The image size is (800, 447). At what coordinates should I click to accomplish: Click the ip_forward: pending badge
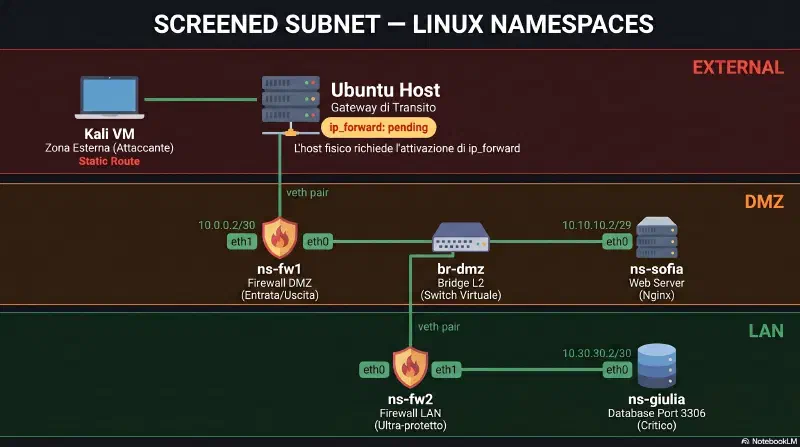(379, 127)
